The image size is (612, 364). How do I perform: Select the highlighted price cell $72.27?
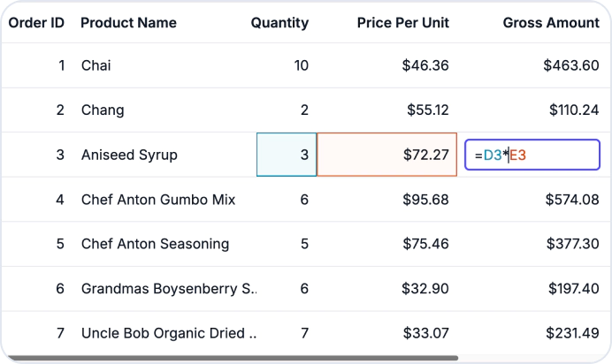pyautogui.click(x=386, y=155)
